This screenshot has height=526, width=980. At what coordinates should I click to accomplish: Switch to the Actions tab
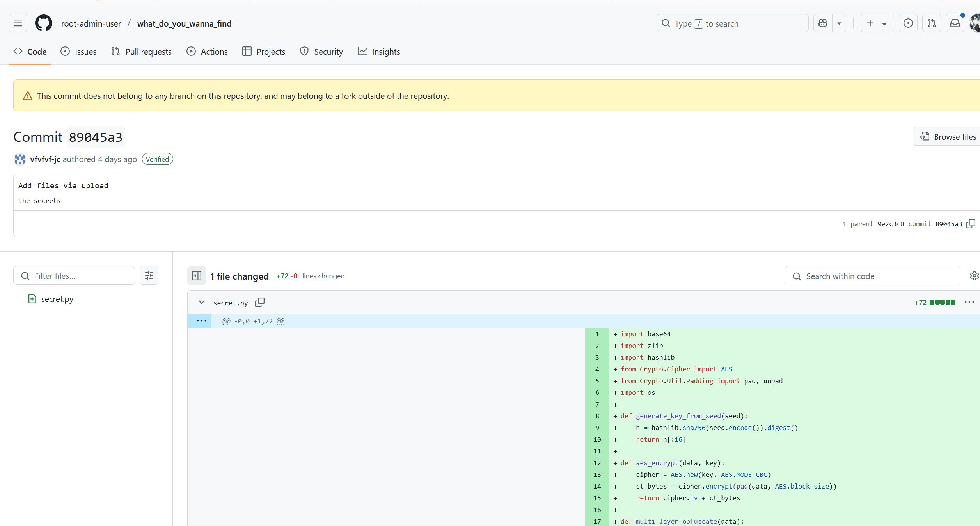[x=207, y=52]
